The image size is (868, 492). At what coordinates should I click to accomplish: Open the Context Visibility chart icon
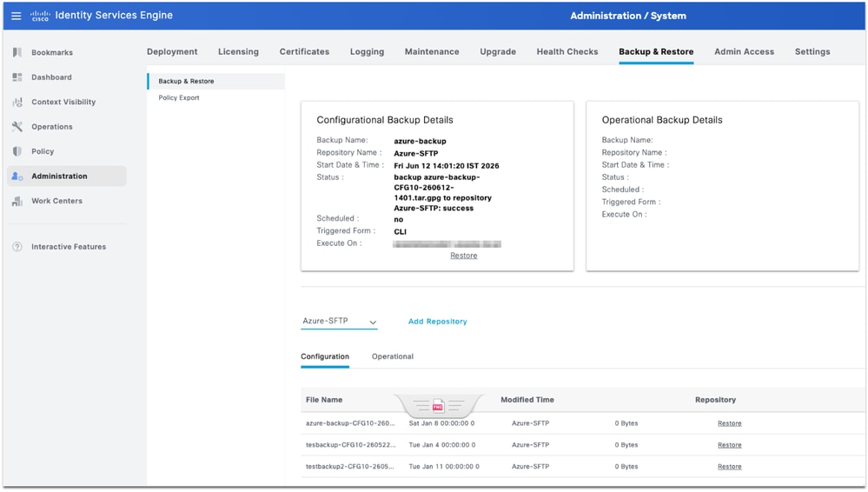[x=17, y=102]
